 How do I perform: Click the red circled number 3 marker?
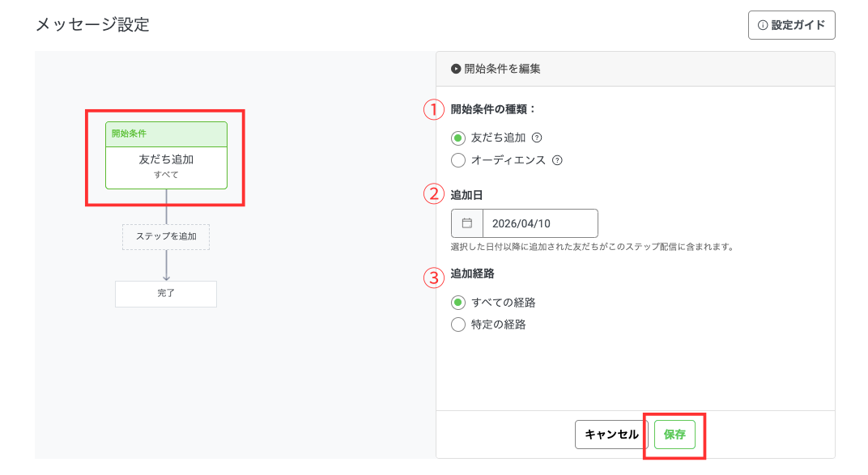(435, 278)
